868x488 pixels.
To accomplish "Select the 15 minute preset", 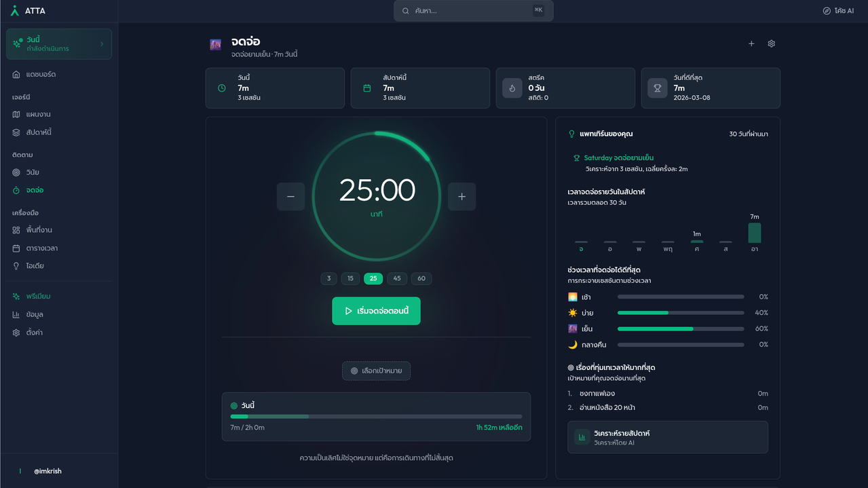I will coord(350,278).
